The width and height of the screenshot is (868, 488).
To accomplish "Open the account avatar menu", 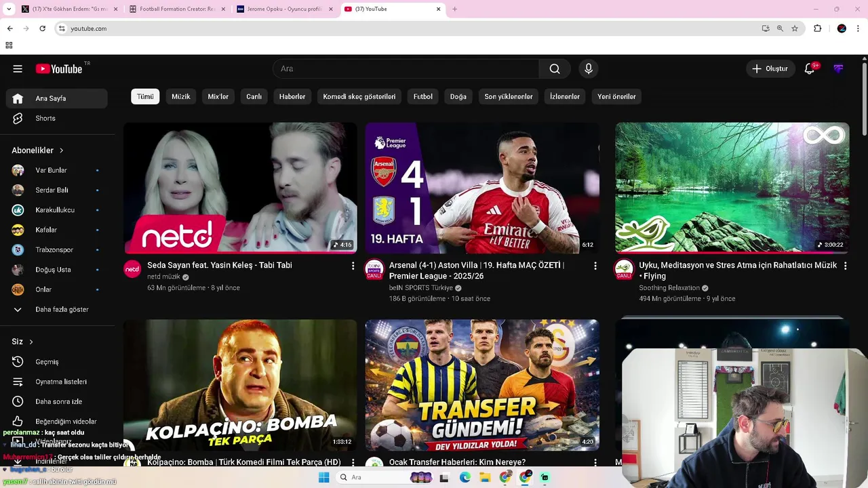I will [839, 68].
